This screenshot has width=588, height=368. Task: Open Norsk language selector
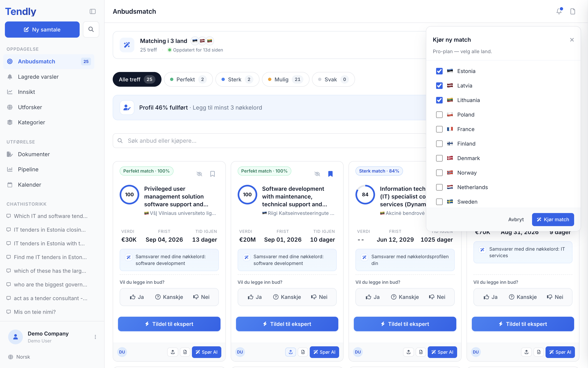19,357
